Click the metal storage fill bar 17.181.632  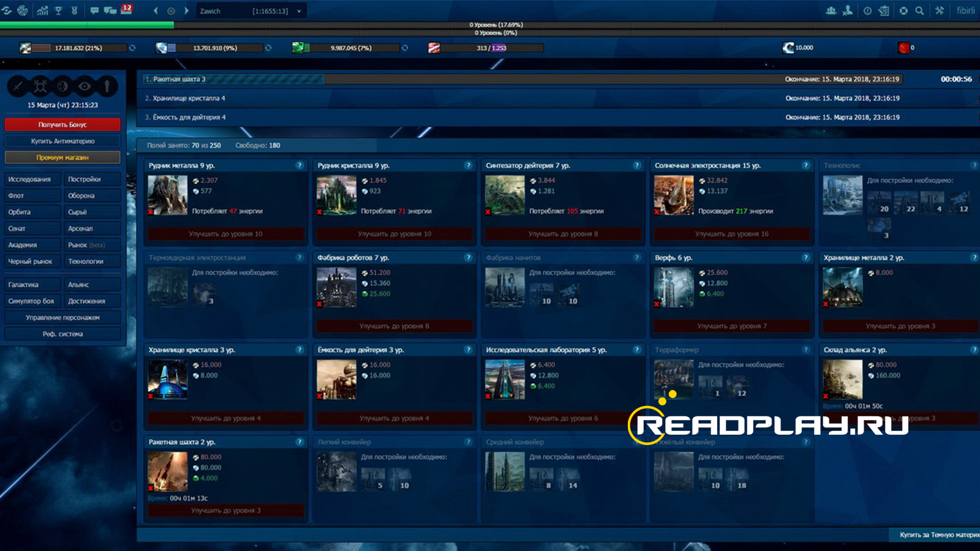[78, 48]
